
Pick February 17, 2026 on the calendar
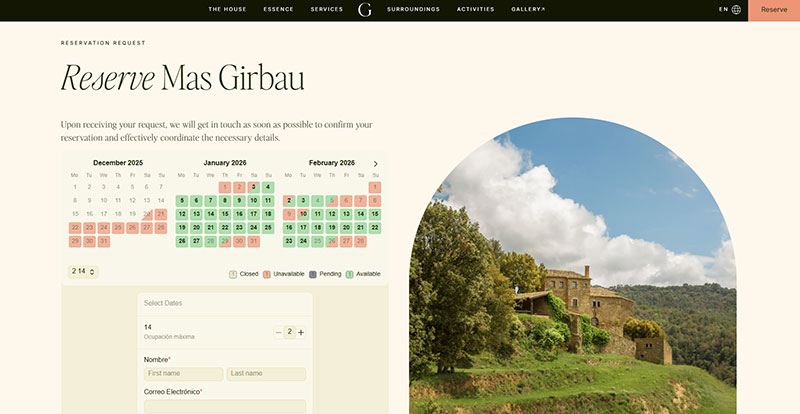[303, 228]
